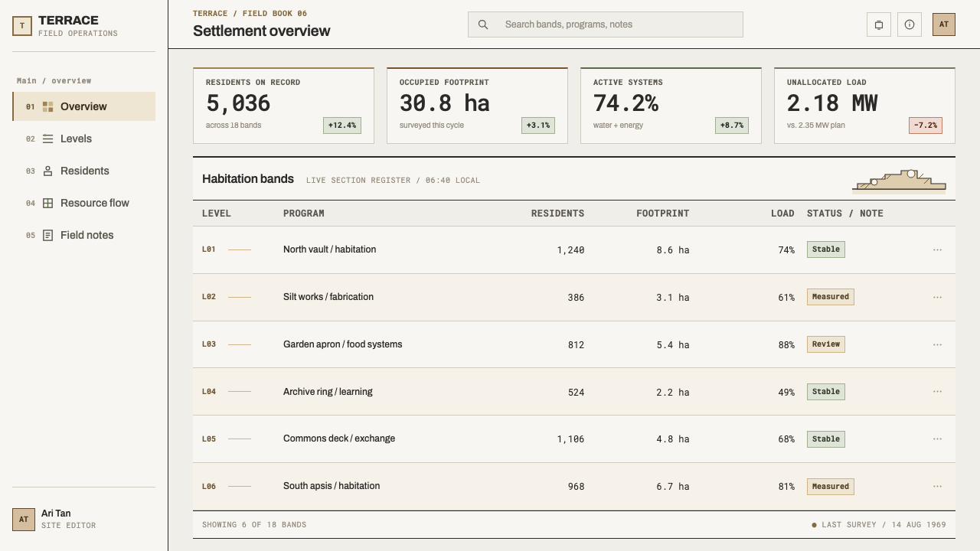This screenshot has height=551, width=980.
Task: Open more menu for Silt works row
Action: click(x=937, y=297)
